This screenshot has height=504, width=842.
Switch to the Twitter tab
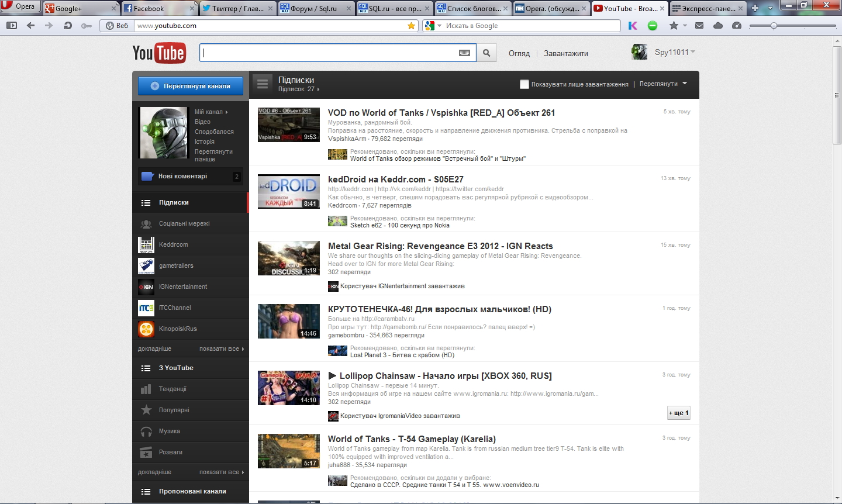click(237, 8)
